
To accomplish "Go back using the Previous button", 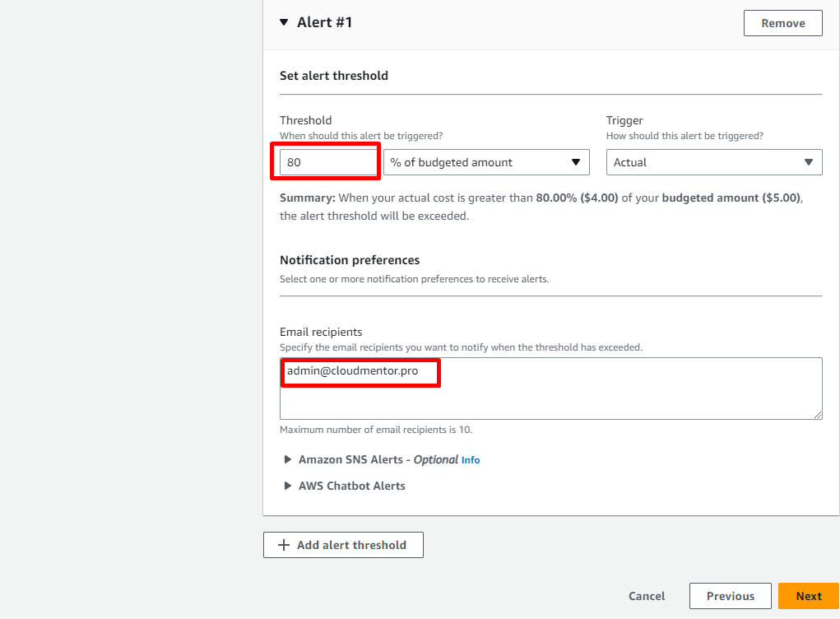I will (730, 596).
